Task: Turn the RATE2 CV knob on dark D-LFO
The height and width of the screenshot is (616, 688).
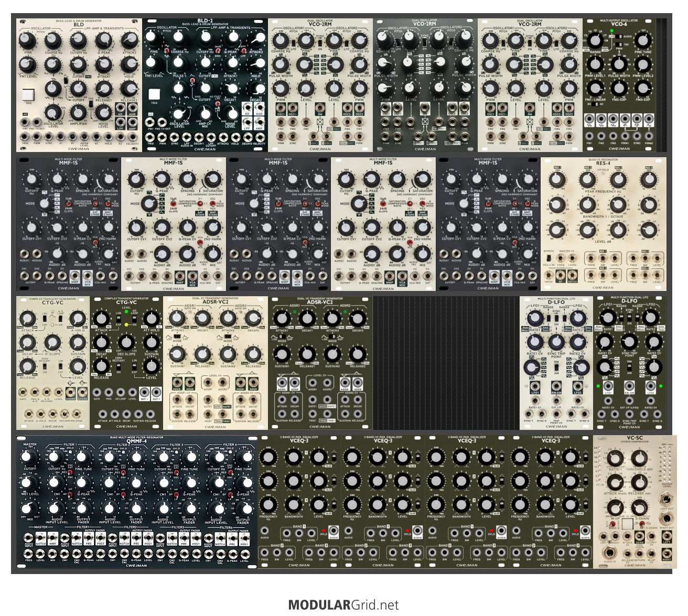Action: [653, 342]
